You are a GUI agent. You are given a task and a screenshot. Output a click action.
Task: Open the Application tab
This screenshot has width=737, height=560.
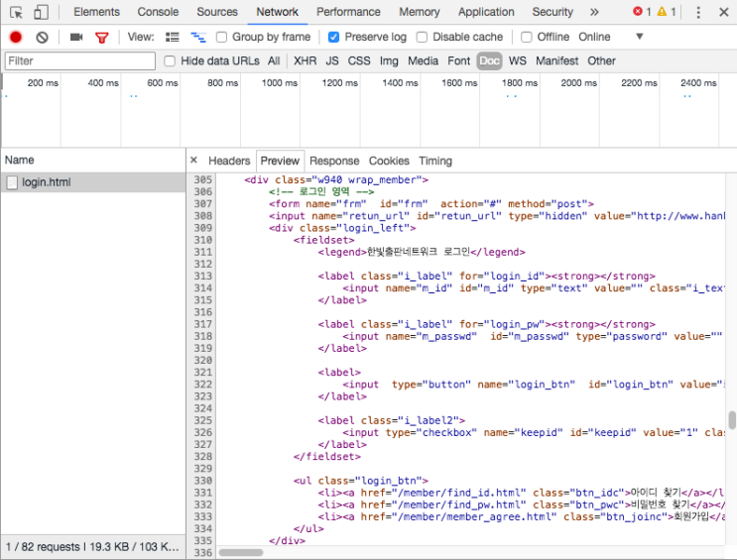[x=486, y=12]
